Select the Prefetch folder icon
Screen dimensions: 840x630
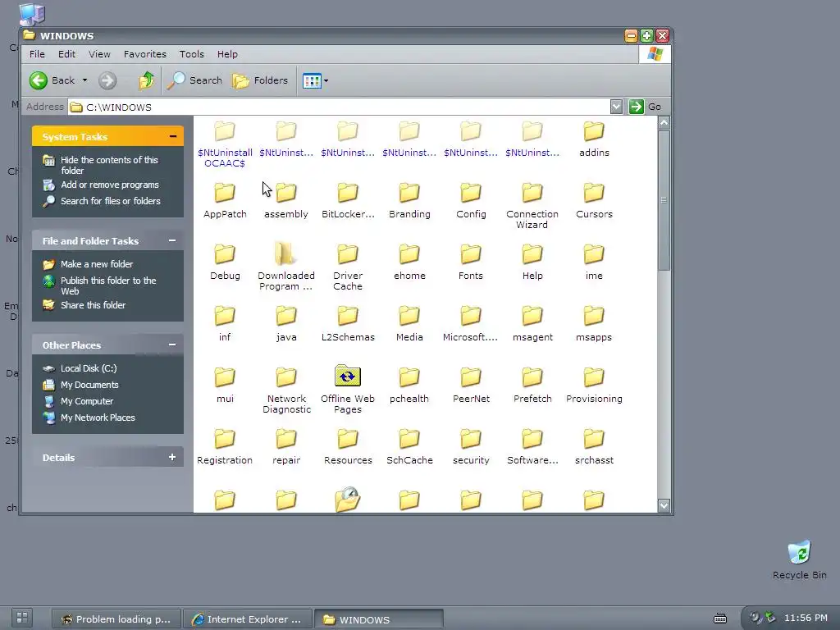tap(532, 377)
